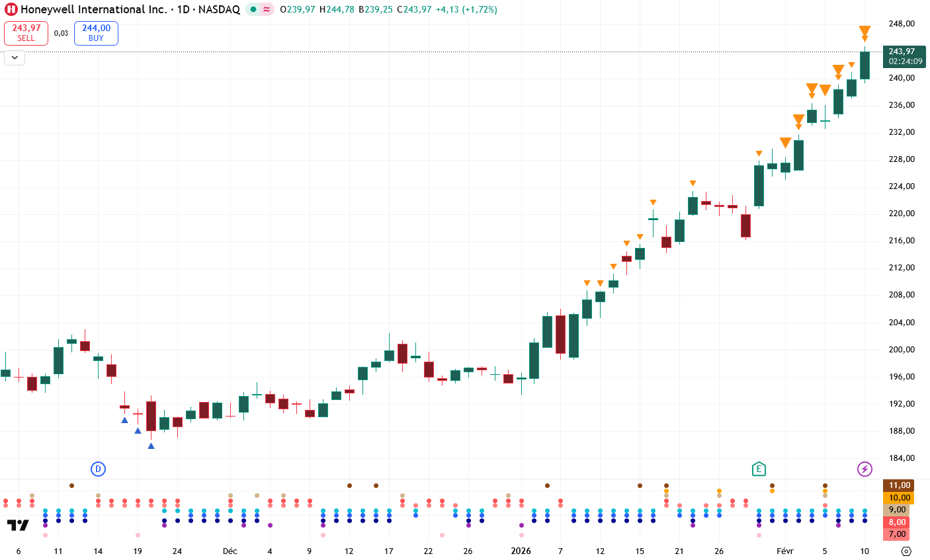Screen dimensions: 930x560
Task: Click the 2026 label on the date axis
Action: pyautogui.click(x=521, y=551)
